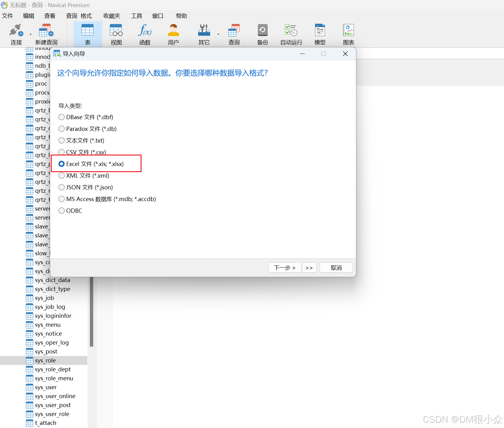Click the 取消 button in import wizard

coord(336,268)
